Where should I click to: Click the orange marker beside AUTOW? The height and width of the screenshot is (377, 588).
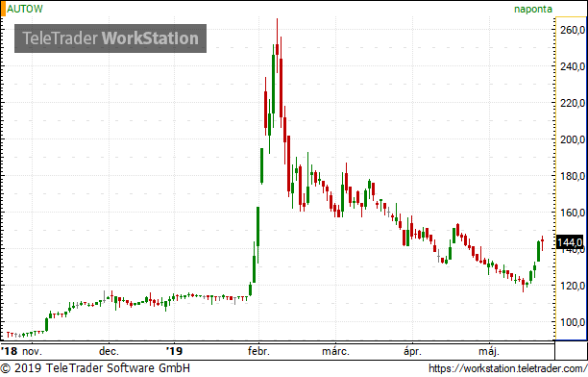pyautogui.click(x=4, y=9)
